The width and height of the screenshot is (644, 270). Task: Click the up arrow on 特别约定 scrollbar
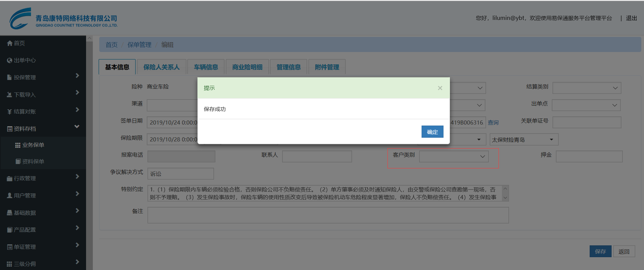pos(505,189)
